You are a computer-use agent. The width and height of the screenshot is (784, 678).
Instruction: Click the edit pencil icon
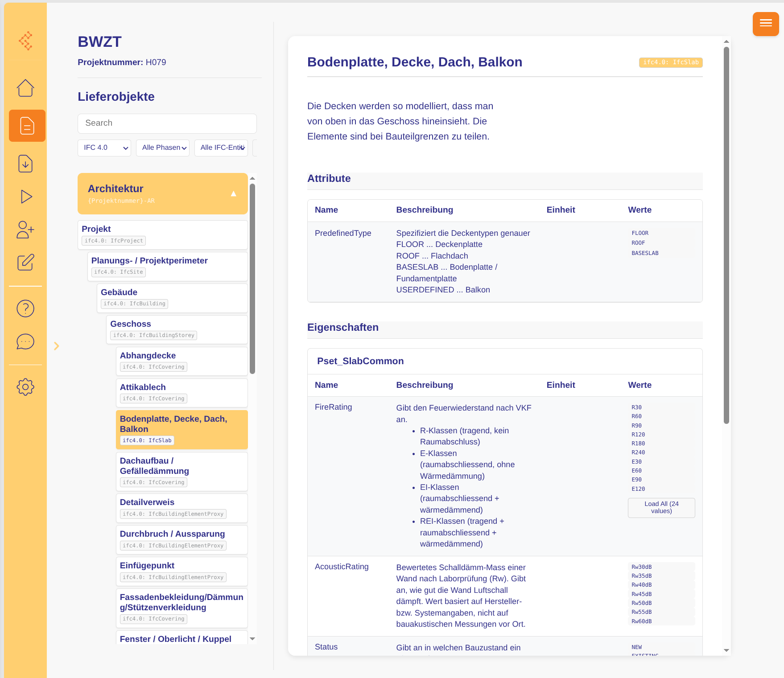pos(25,262)
